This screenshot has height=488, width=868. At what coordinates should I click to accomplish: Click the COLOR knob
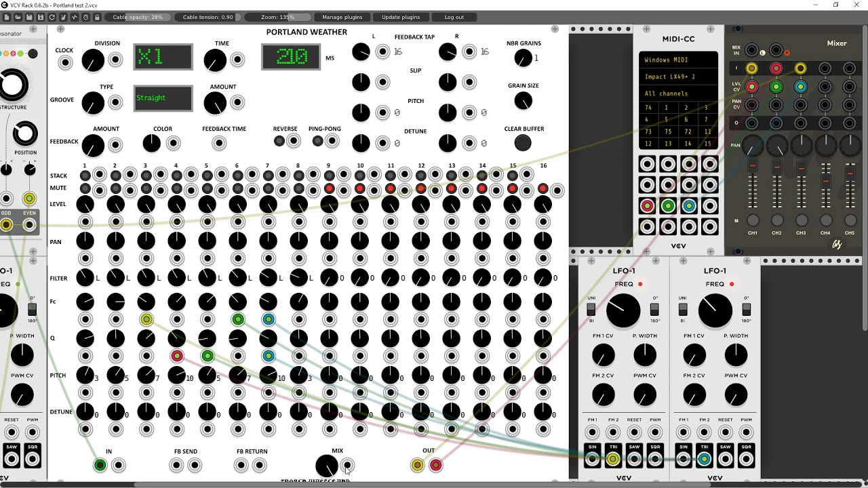pos(152,143)
